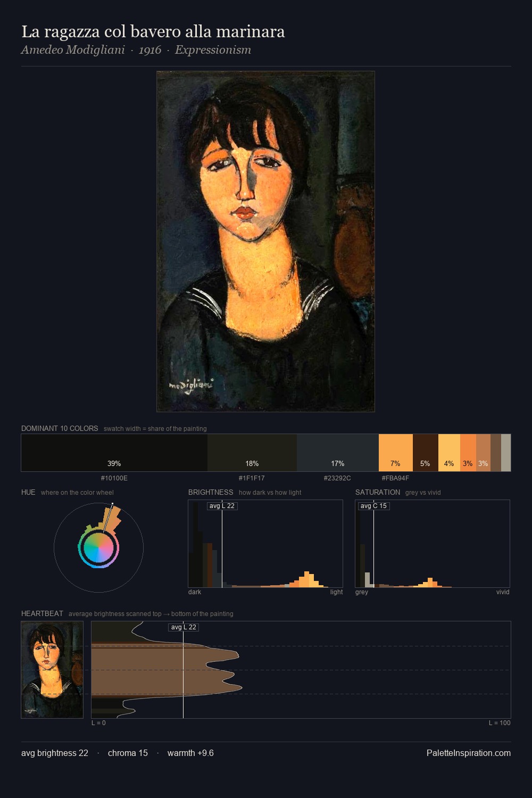
Task: Click the title La ragazza col bavero alla marinara
Action: [x=153, y=31]
